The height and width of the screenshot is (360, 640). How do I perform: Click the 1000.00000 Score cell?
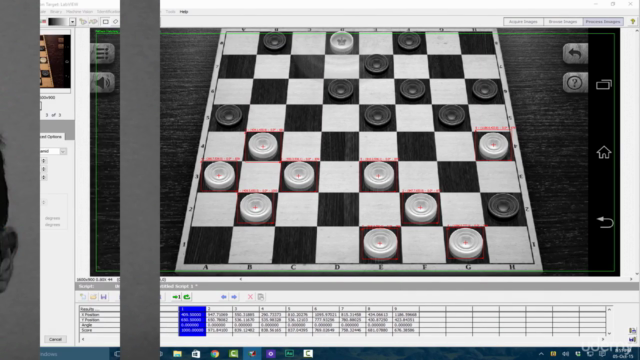click(192, 330)
